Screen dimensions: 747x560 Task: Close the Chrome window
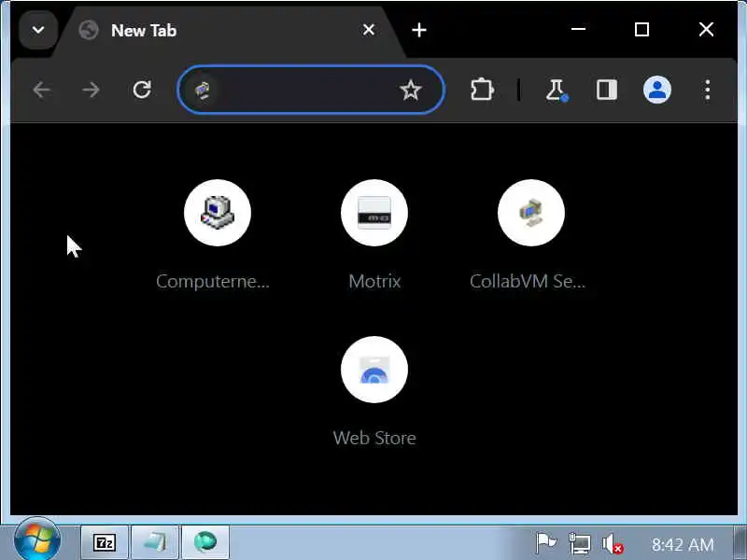(706, 30)
